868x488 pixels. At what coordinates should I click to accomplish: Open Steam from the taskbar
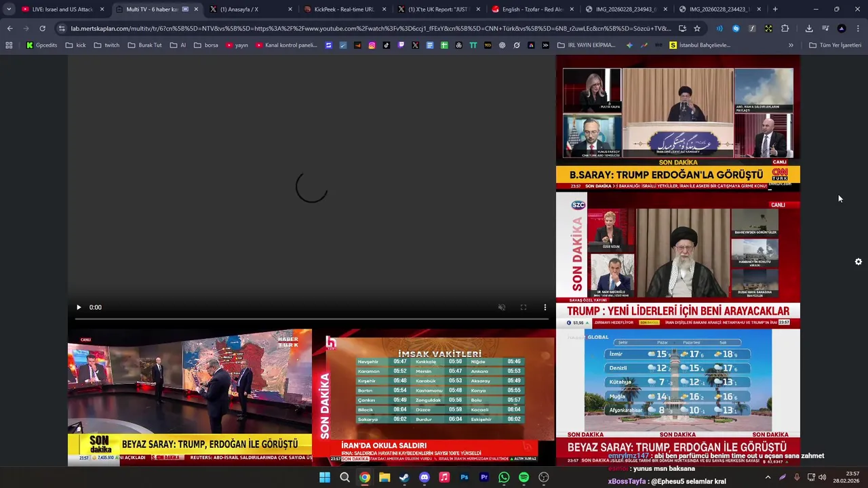pyautogui.click(x=404, y=478)
